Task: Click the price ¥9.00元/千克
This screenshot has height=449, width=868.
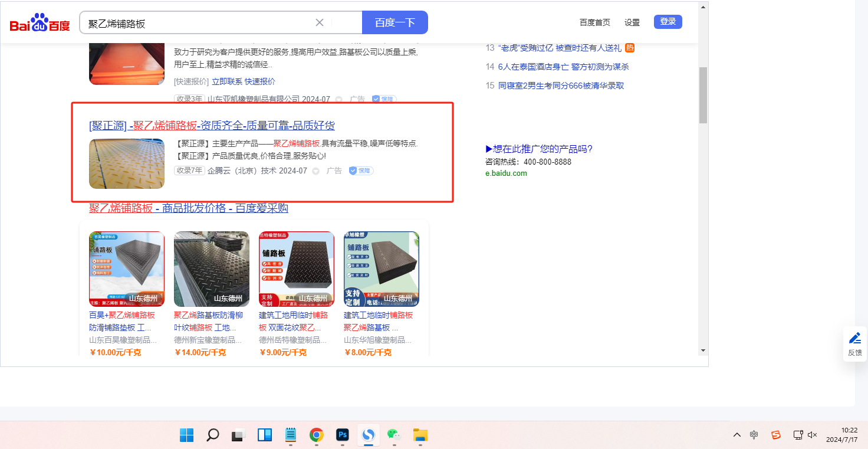Action: [282, 352]
